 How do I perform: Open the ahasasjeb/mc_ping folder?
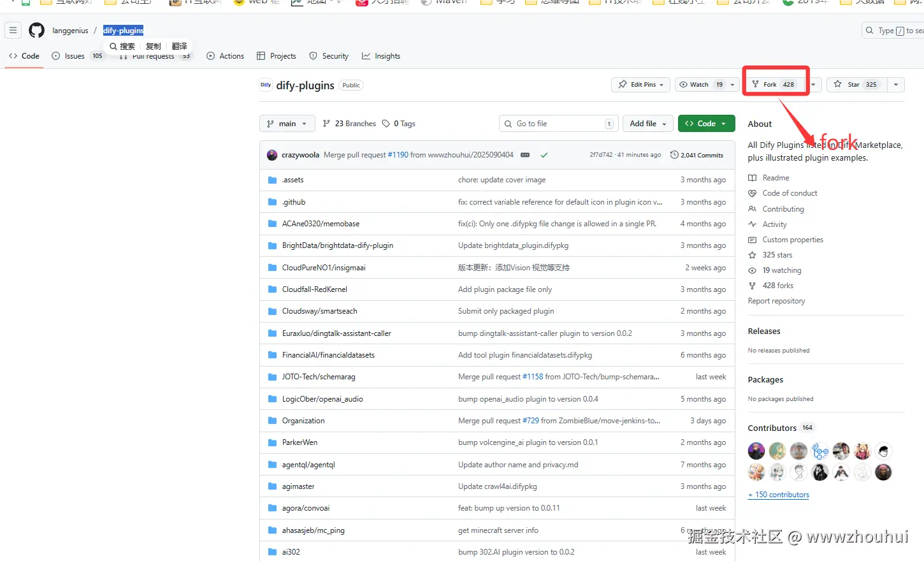(313, 530)
